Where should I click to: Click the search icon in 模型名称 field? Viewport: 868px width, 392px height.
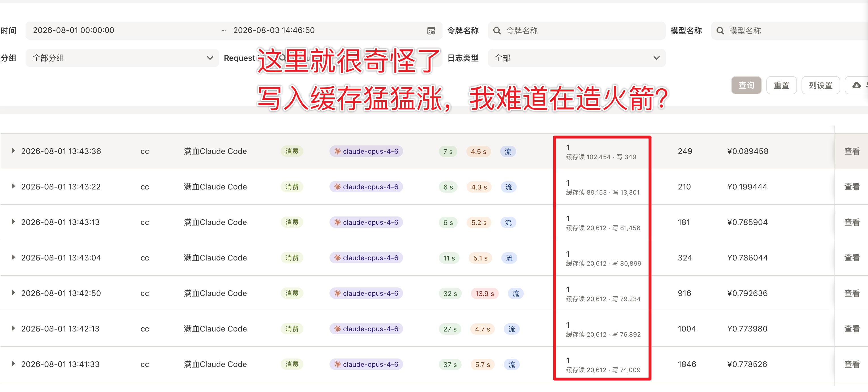pos(720,31)
